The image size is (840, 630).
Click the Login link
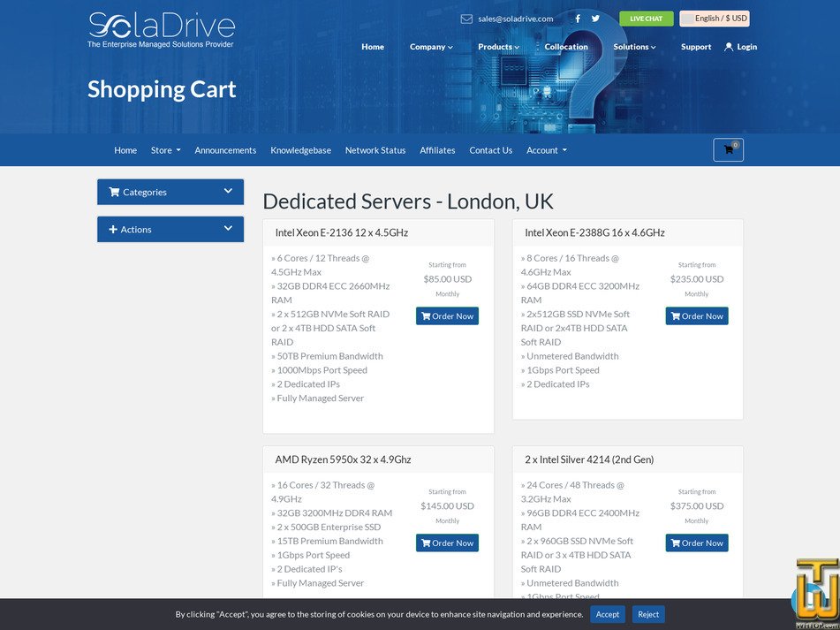click(x=746, y=47)
